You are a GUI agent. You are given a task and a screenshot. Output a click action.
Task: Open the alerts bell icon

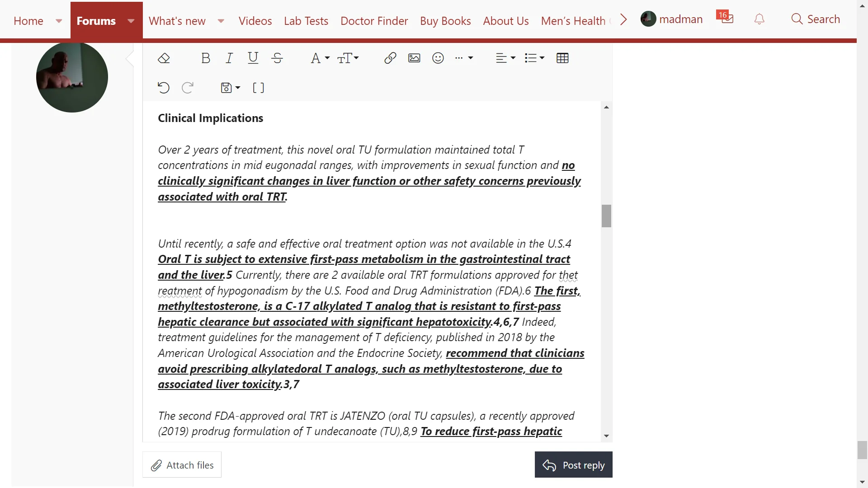point(759,19)
